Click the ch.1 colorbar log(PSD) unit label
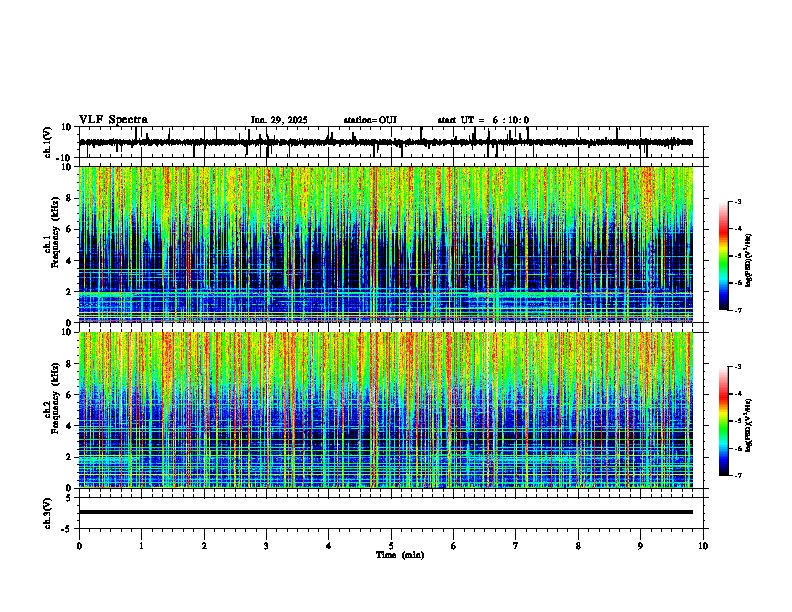This screenshot has width=792, height=612. pyautogui.click(x=748, y=260)
